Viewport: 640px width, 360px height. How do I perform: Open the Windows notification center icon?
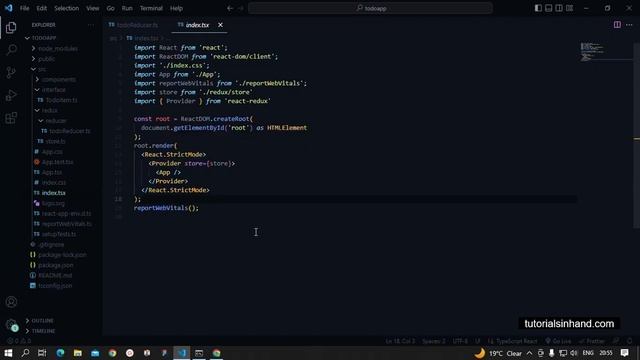coord(624,353)
